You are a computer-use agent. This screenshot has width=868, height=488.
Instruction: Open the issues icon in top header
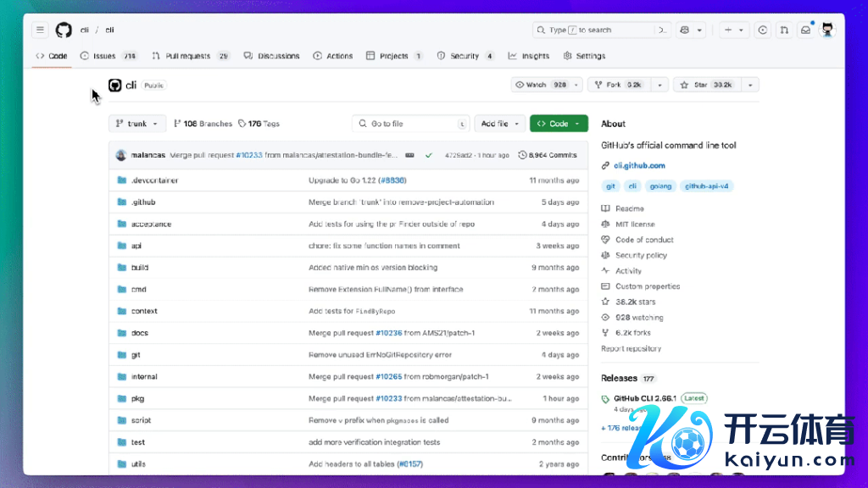[x=763, y=30]
